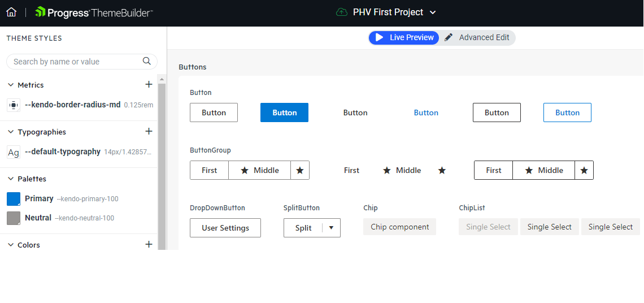Click First in the outlined dark ButtonGroup
Screen dimensions: 644x303
coord(493,170)
